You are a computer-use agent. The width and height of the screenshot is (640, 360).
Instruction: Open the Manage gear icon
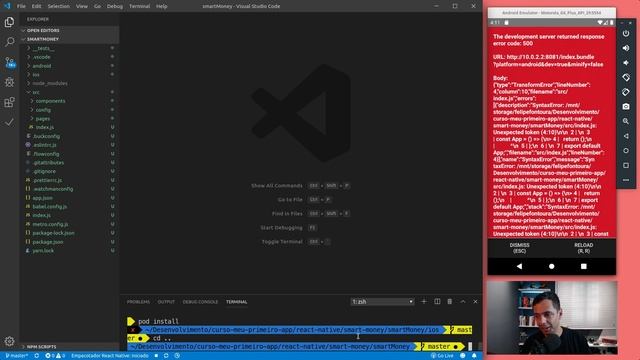pyautogui.click(x=9, y=341)
